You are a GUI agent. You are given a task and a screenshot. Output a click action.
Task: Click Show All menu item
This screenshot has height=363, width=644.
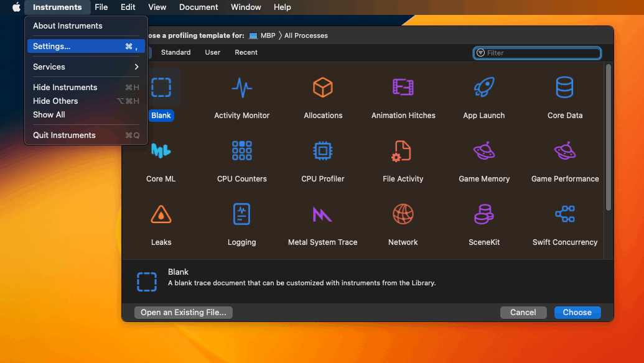86,115
